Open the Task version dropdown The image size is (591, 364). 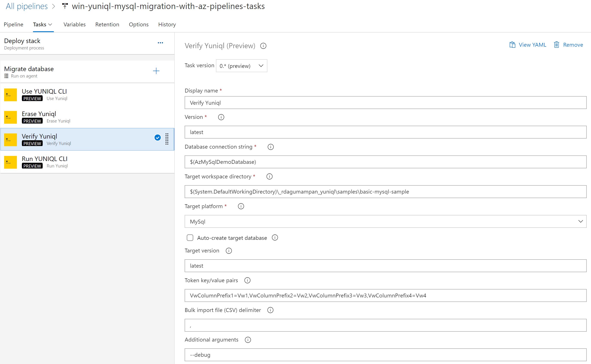[x=241, y=66]
